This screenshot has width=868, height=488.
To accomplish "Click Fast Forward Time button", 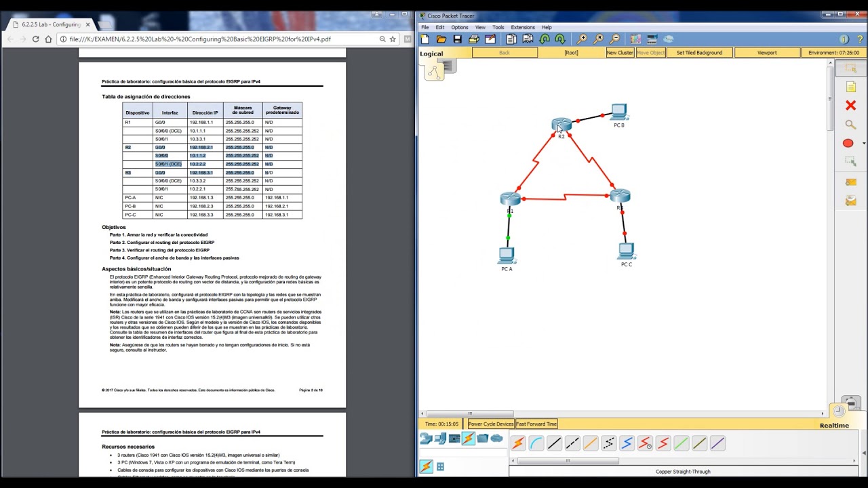I will pyautogui.click(x=536, y=424).
